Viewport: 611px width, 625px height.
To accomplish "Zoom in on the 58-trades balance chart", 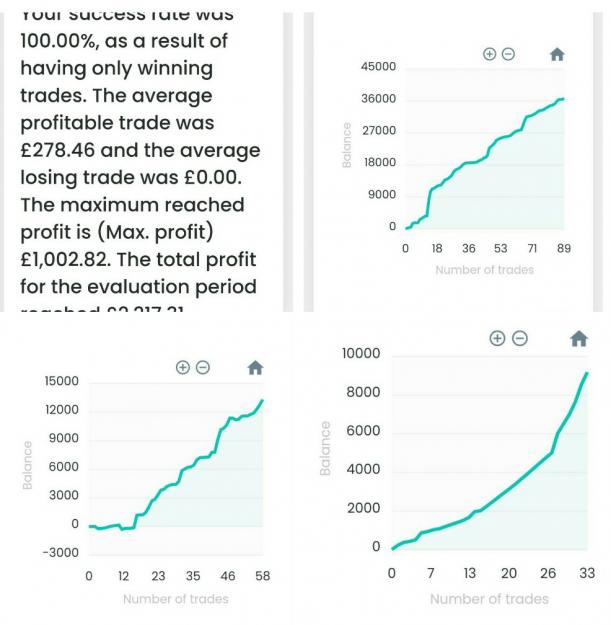I will pos(183,367).
